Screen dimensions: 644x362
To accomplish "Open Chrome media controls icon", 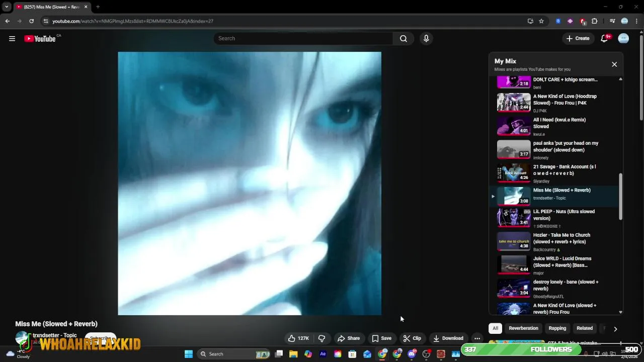I will coord(612,21).
